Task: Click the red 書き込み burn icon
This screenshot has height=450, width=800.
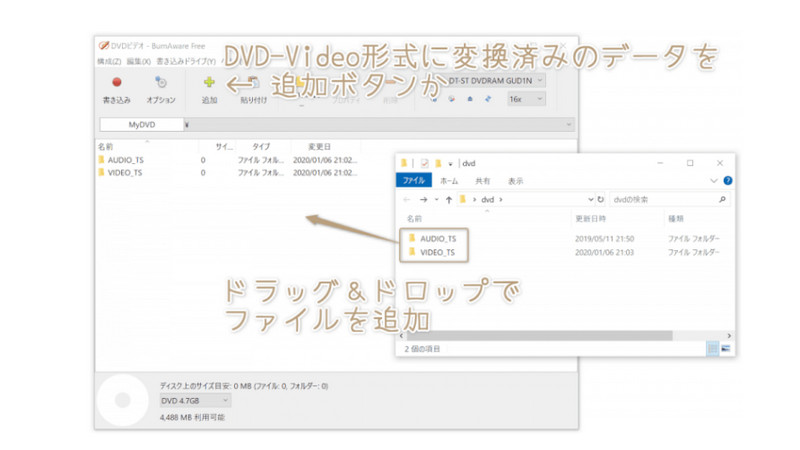Action: click(x=117, y=82)
